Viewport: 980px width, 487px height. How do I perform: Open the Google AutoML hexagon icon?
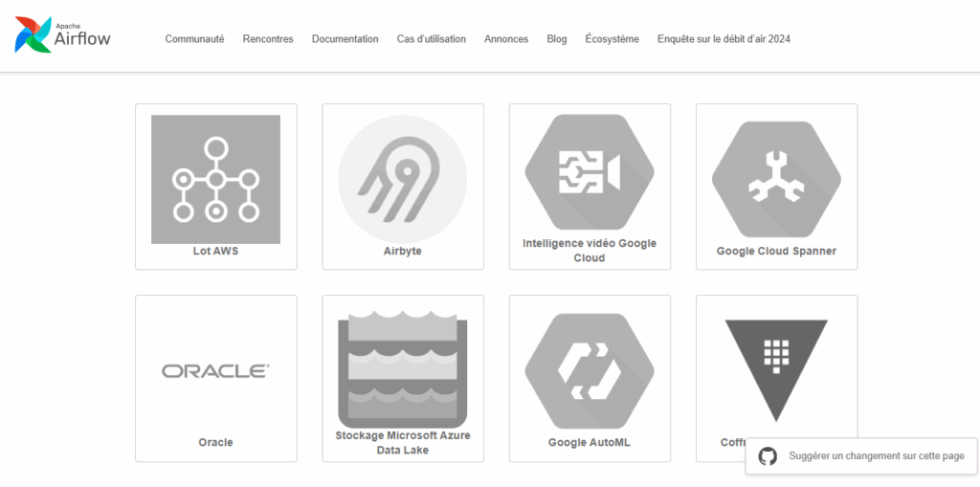(590, 370)
